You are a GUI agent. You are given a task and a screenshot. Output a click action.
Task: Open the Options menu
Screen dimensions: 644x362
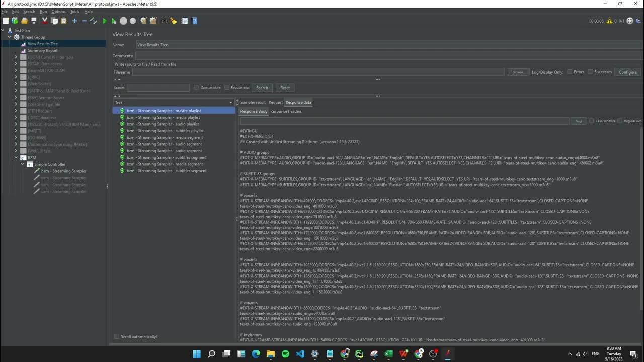click(x=58, y=11)
